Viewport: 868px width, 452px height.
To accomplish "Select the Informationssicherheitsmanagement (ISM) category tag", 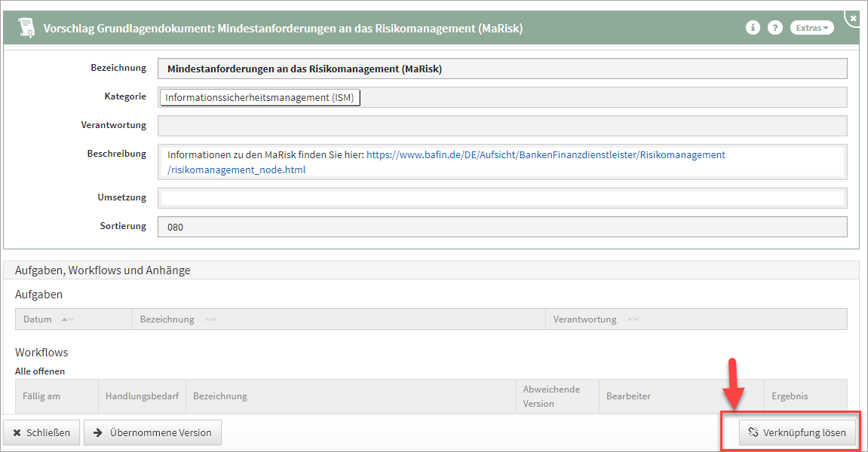I will point(259,97).
